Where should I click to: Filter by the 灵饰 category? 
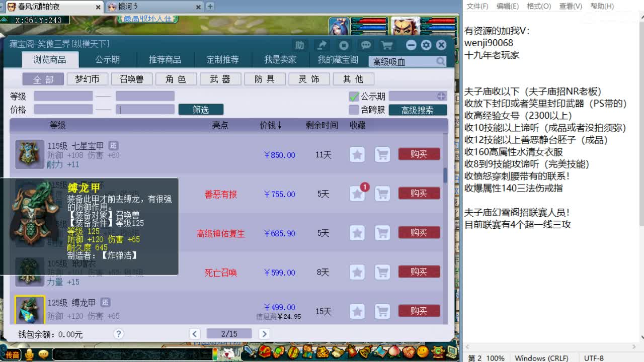[x=309, y=79]
